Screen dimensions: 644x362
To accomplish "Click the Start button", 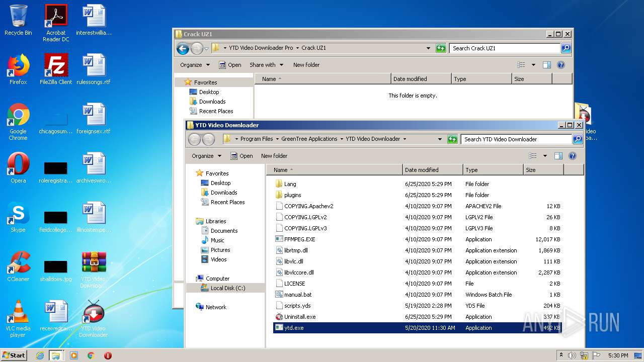I will [x=14, y=355].
